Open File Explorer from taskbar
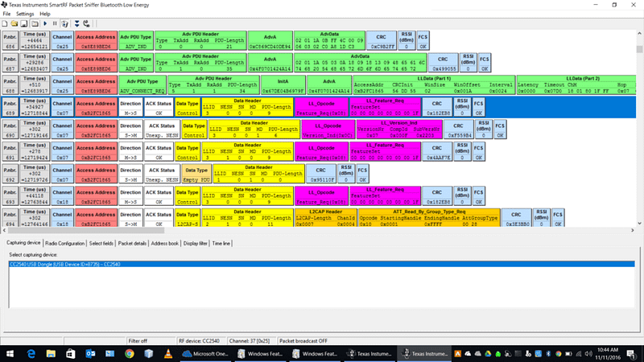The image size is (644, 362). click(51, 353)
